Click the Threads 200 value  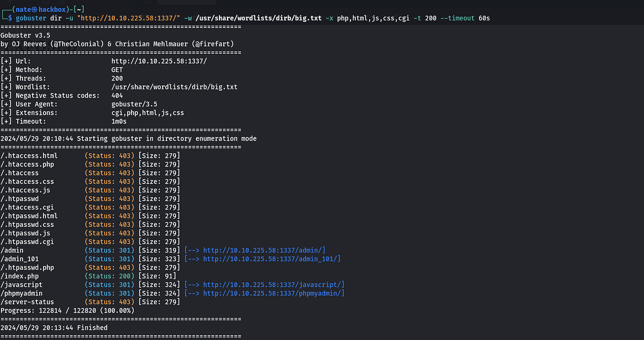[x=115, y=78]
